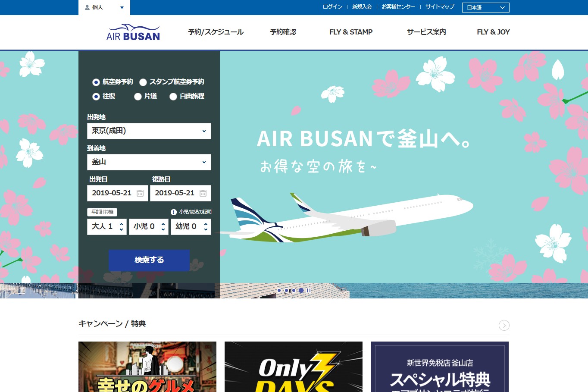The height and width of the screenshot is (392, 588).
Task: Expand the 個人 account type dropdown
Action: tap(104, 7)
